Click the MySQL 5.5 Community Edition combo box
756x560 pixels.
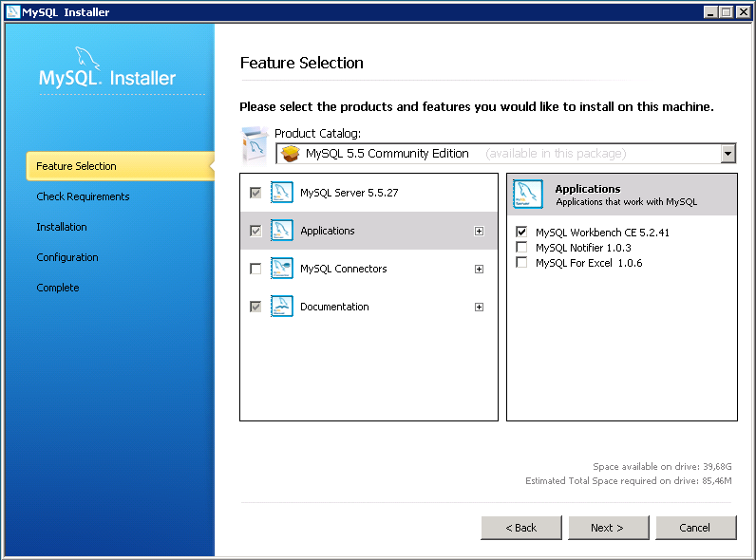(506, 154)
